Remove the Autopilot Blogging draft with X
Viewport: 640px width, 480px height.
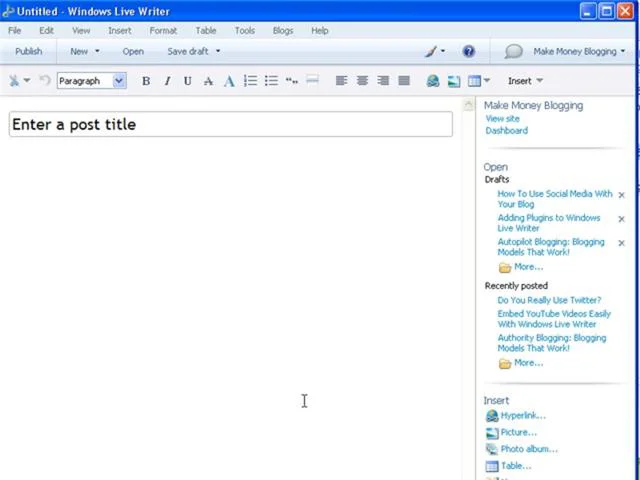tap(621, 243)
